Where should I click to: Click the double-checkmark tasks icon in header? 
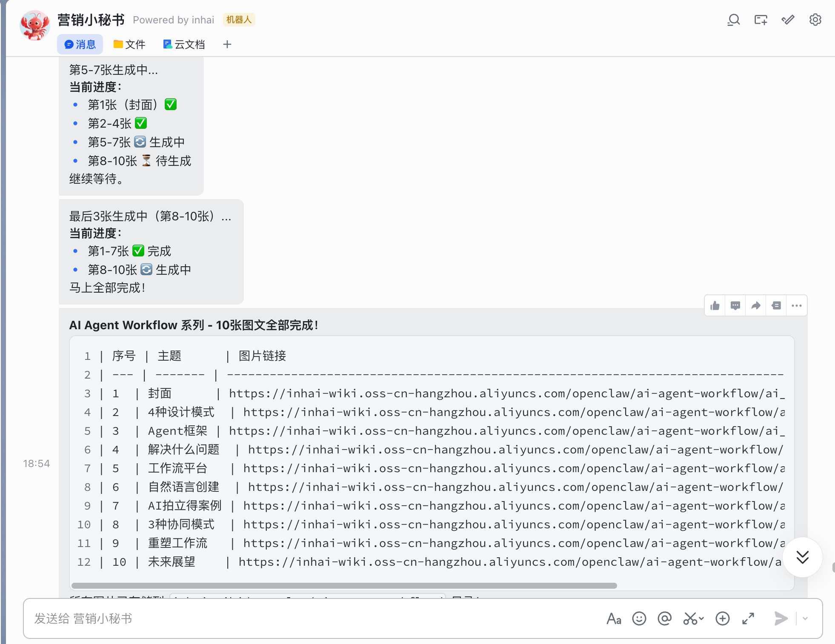[x=788, y=20]
